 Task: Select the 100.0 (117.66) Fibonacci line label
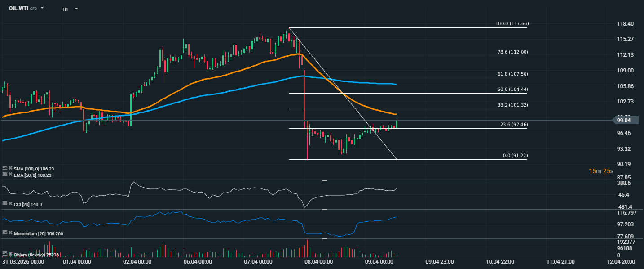point(511,23)
